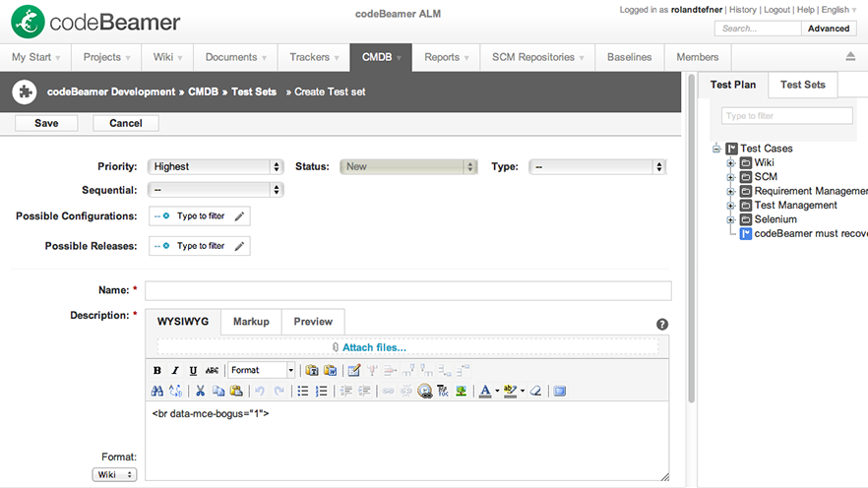This screenshot has width=868, height=488.
Task: Apply text color with A icon
Action: (x=485, y=392)
